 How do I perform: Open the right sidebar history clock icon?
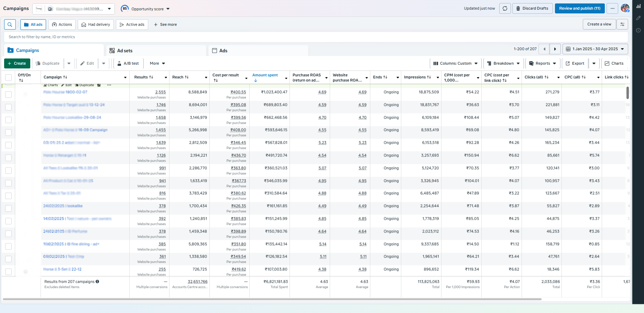click(638, 30)
